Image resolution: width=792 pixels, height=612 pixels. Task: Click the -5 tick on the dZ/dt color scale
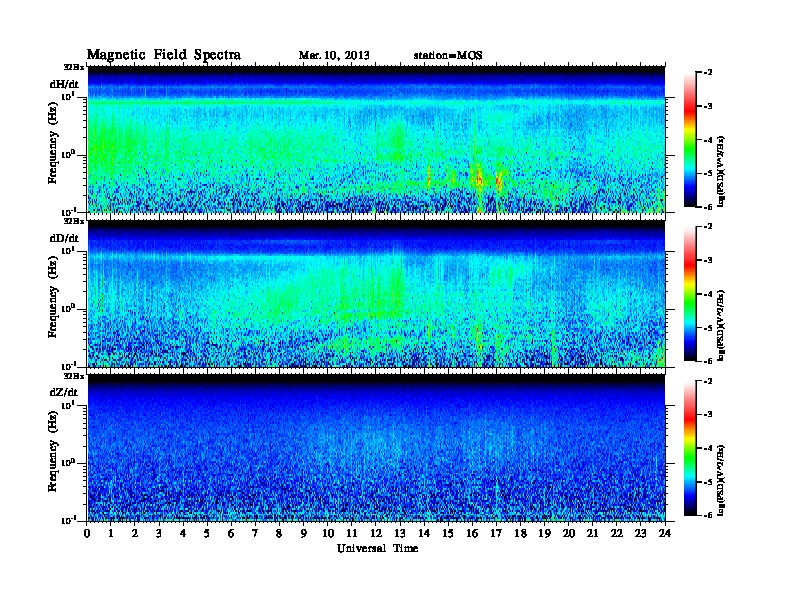(x=708, y=482)
